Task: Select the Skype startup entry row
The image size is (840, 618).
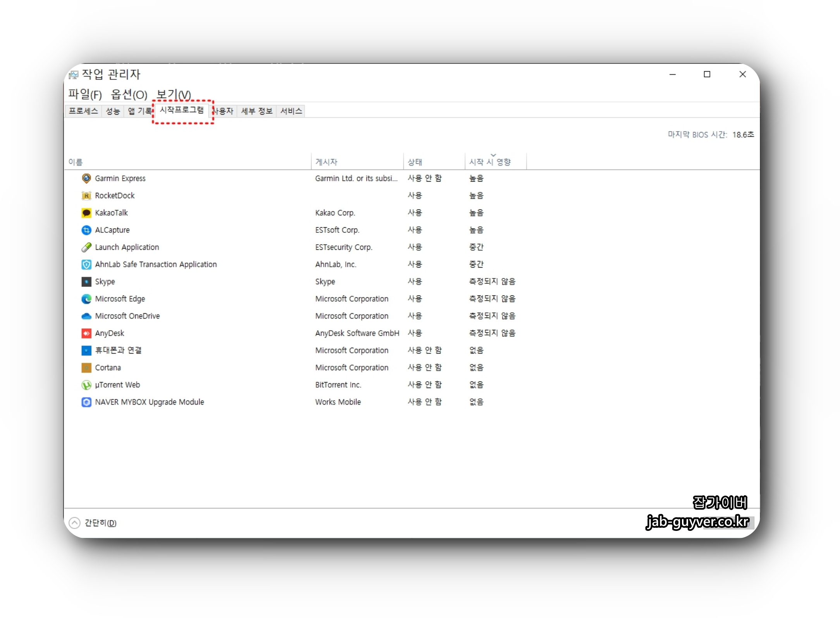Action: [105, 282]
